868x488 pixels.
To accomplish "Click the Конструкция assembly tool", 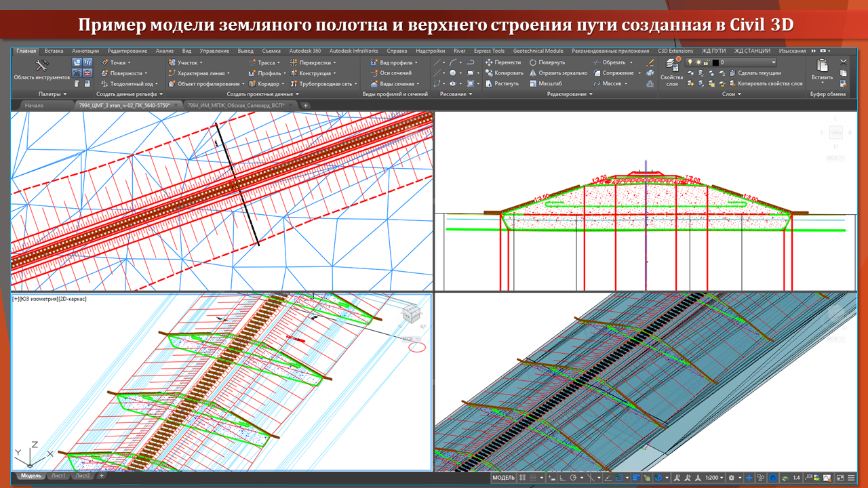I will [313, 73].
